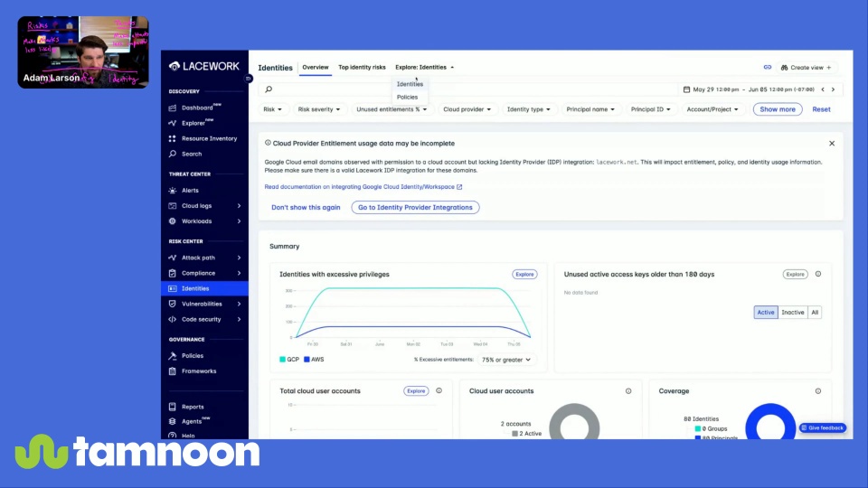Open the Identity type filter dropdown
868x488 pixels.
point(529,109)
